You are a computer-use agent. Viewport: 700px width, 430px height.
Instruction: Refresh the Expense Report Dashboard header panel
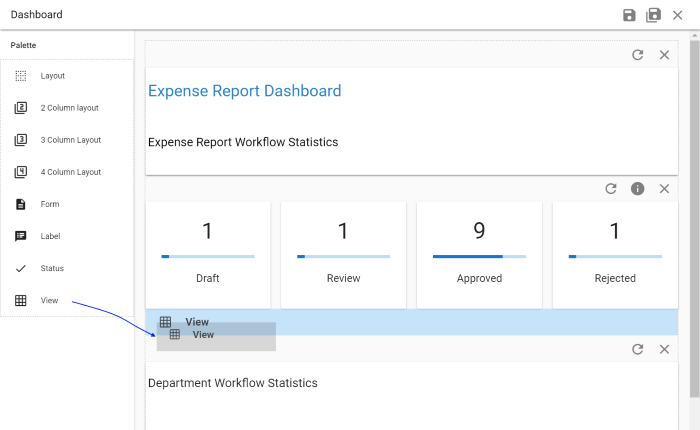(638, 55)
